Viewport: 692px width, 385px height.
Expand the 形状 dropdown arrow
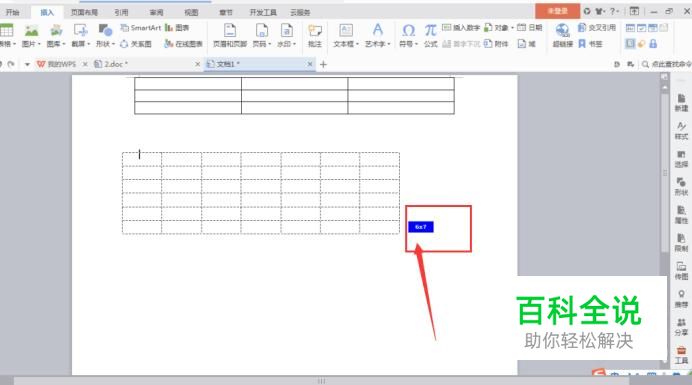pyautogui.click(x=113, y=44)
